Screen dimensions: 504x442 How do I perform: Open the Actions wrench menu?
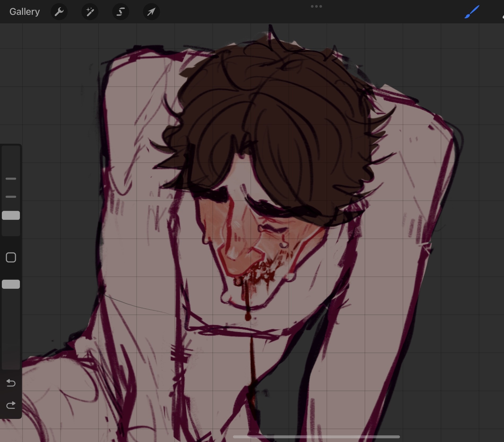[x=59, y=12]
